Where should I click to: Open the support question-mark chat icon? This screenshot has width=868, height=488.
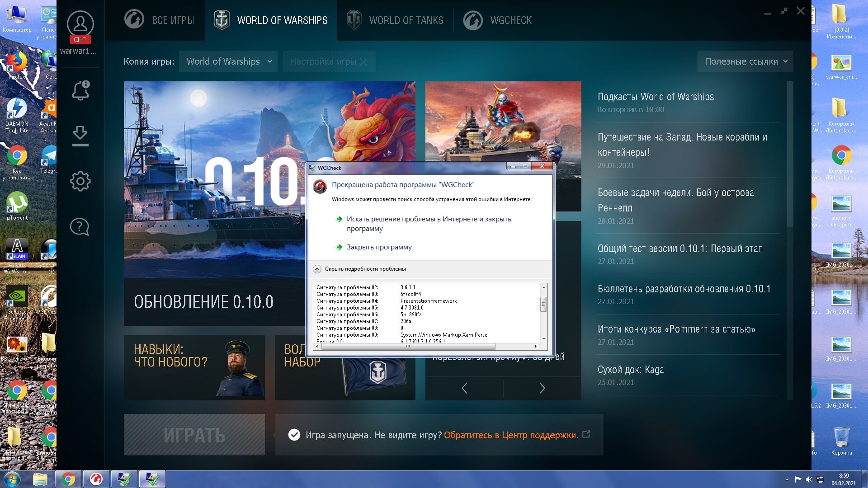(x=80, y=226)
